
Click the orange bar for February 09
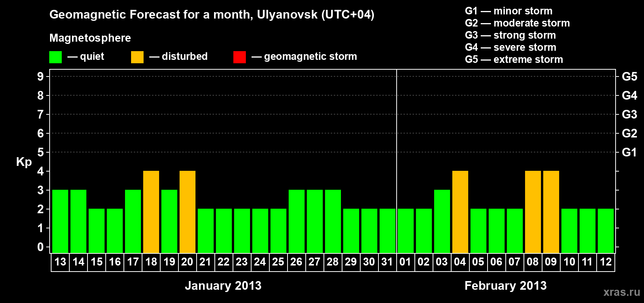551,212
